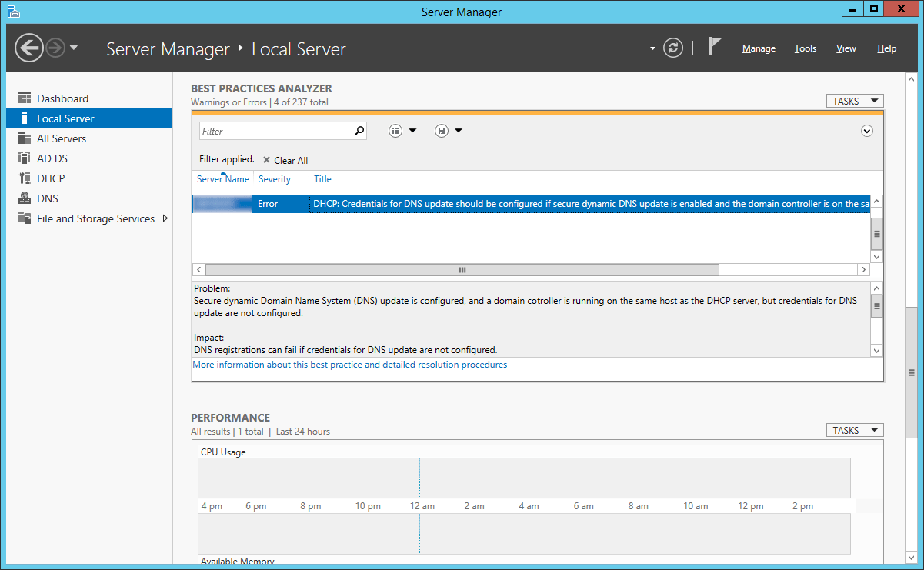
Task: Open the navigation history dropdown arrow
Action: coord(74,48)
